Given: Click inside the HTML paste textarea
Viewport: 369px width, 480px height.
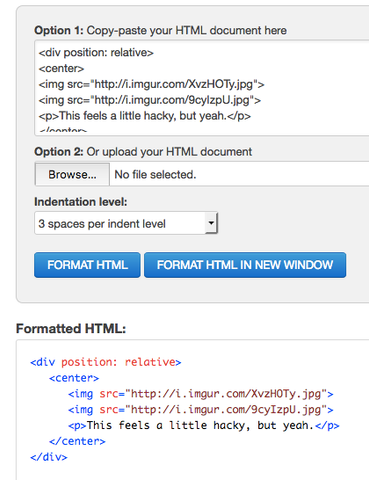Looking at the screenshot, I should point(202,88).
